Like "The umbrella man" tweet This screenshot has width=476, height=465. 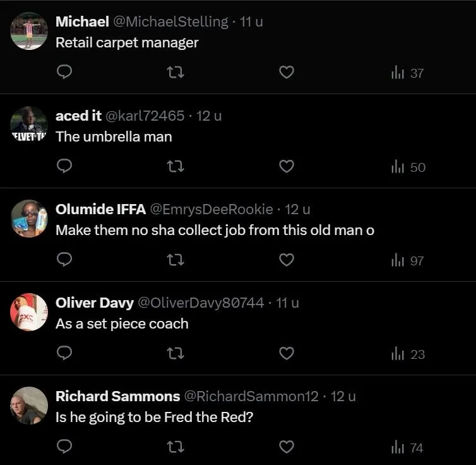point(286,166)
